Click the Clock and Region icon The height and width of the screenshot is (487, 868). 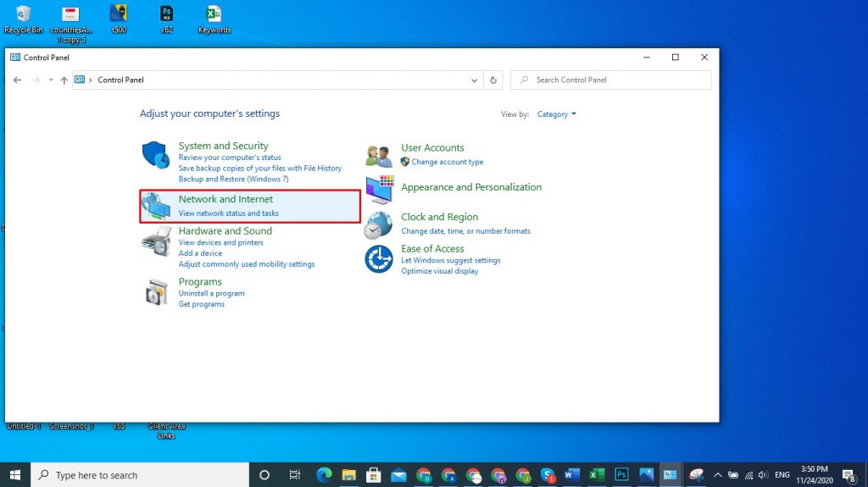(x=379, y=224)
